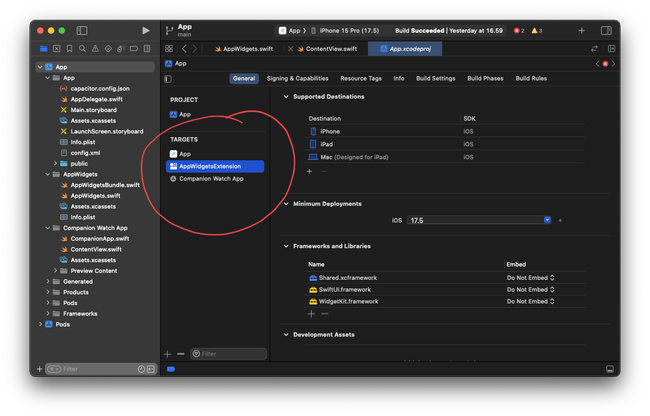Open the Resource Tags tab
This screenshot has height=416, width=650.
coord(361,78)
